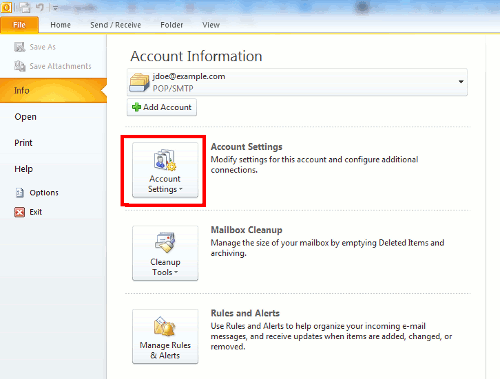Open the File tab

coord(19,25)
